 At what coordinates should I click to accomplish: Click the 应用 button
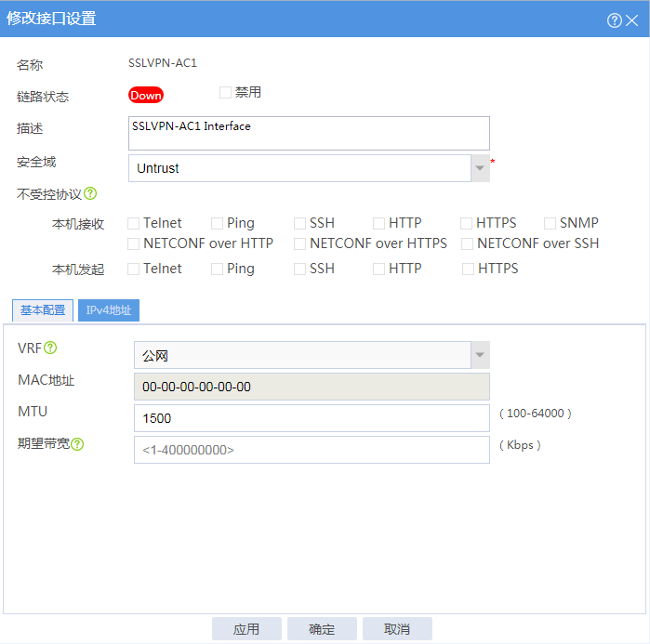click(246, 629)
